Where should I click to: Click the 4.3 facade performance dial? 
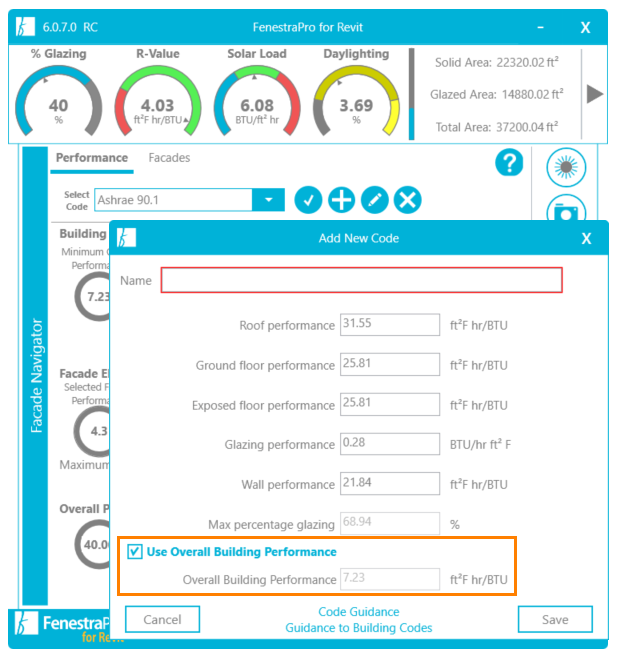92,431
